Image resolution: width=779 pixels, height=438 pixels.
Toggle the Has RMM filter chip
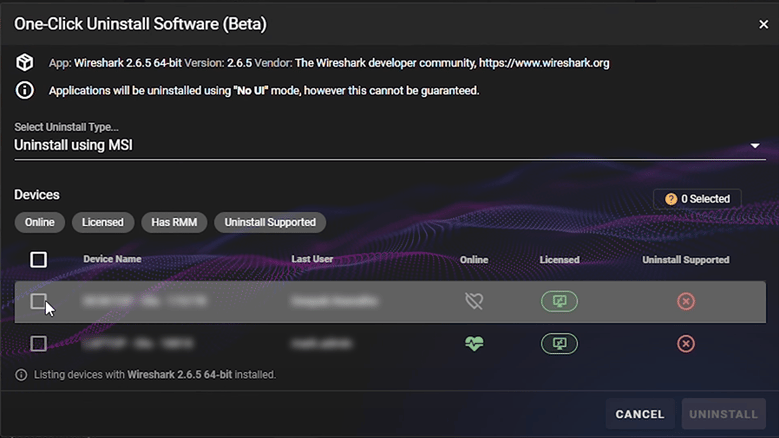(174, 222)
